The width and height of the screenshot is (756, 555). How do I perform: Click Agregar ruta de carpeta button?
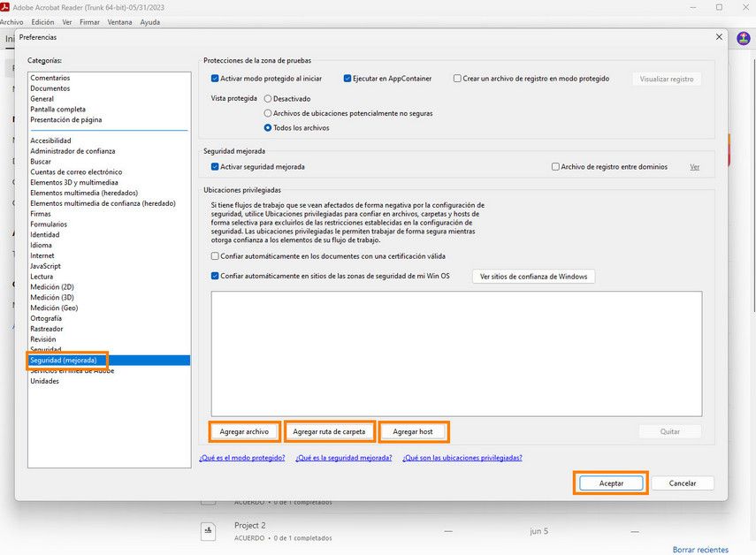click(x=329, y=431)
